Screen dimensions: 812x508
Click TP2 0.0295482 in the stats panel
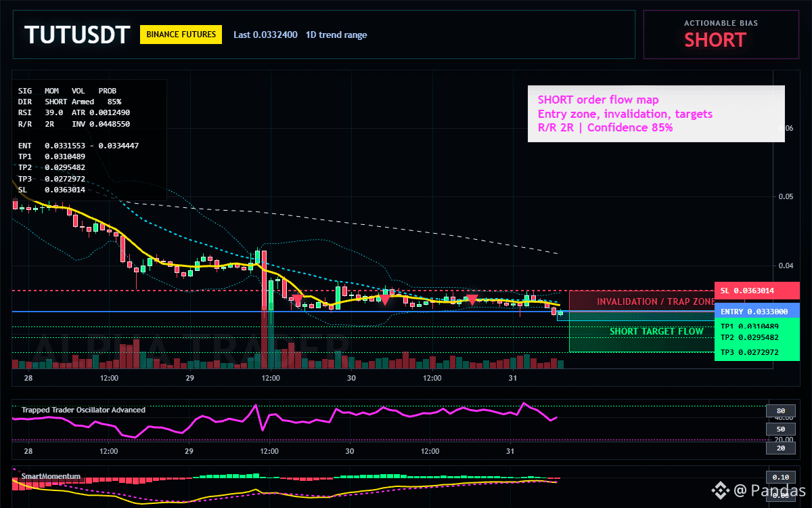pos(51,167)
